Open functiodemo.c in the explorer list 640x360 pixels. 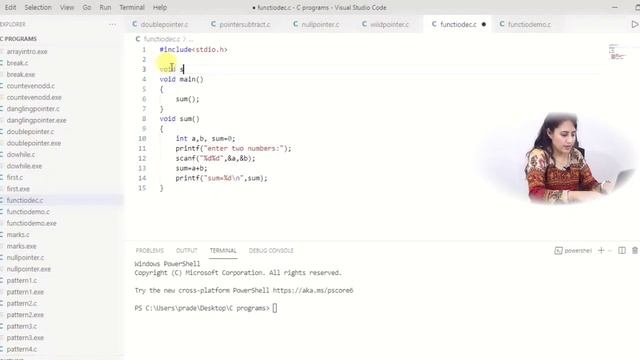[28, 212]
